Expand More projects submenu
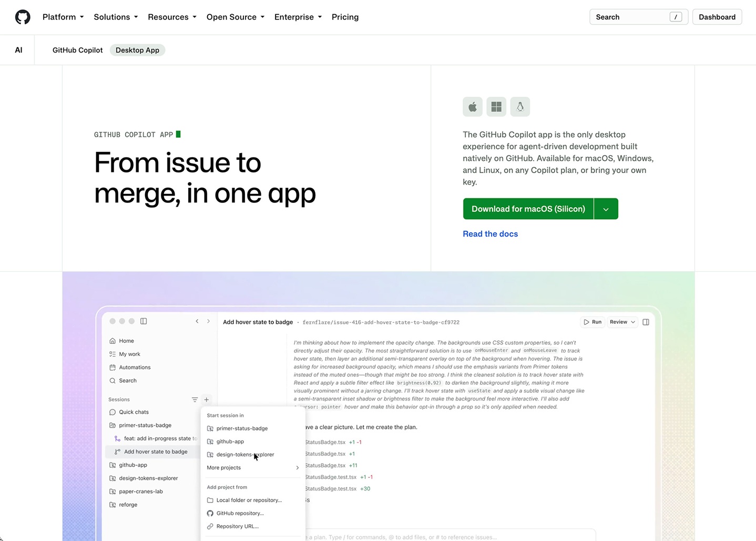The image size is (756, 541). coord(253,468)
